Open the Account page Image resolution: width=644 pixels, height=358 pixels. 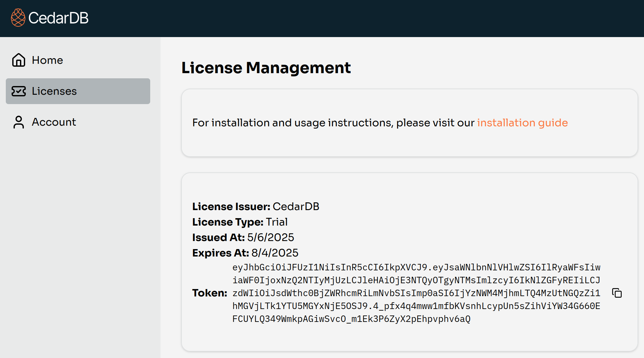[54, 122]
